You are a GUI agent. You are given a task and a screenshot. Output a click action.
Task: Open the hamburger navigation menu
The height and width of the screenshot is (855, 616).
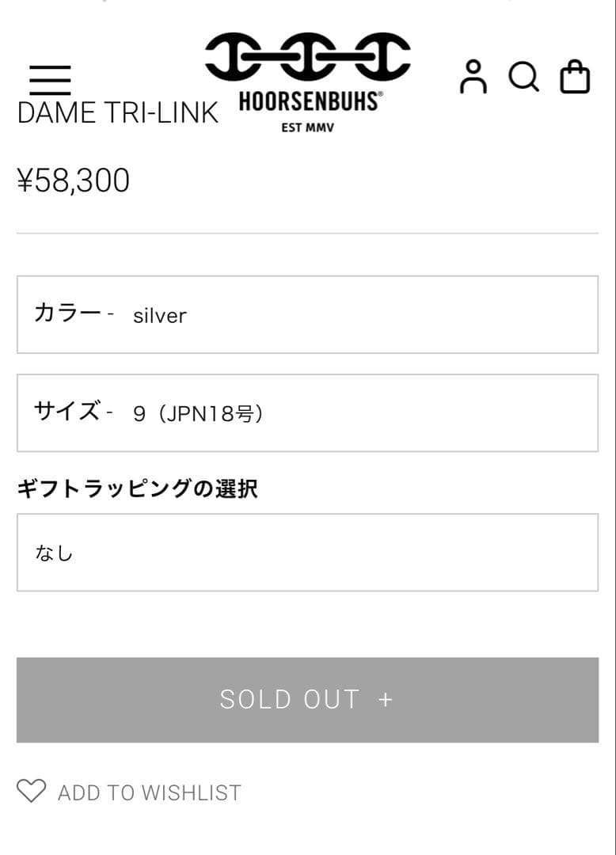pyautogui.click(x=50, y=79)
